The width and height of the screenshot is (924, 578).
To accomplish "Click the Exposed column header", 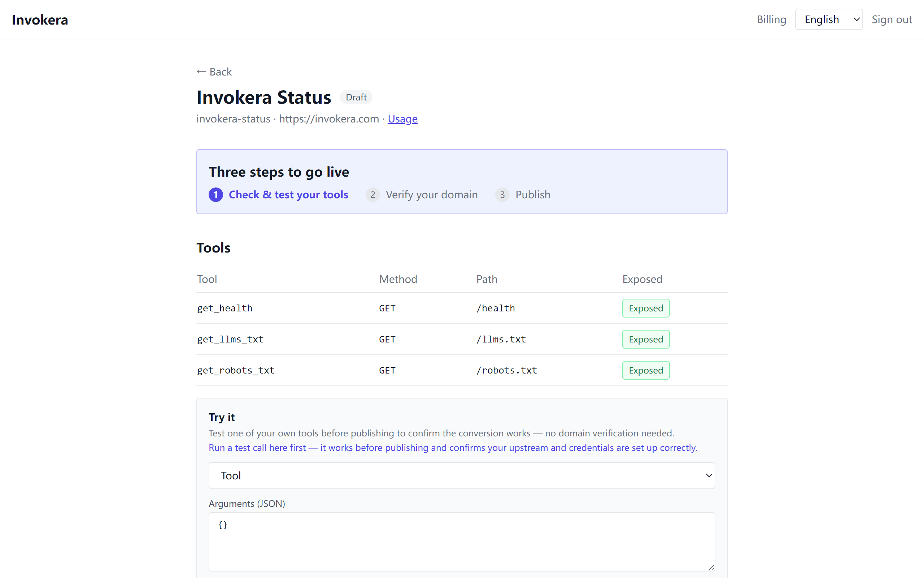I will pyautogui.click(x=642, y=279).
